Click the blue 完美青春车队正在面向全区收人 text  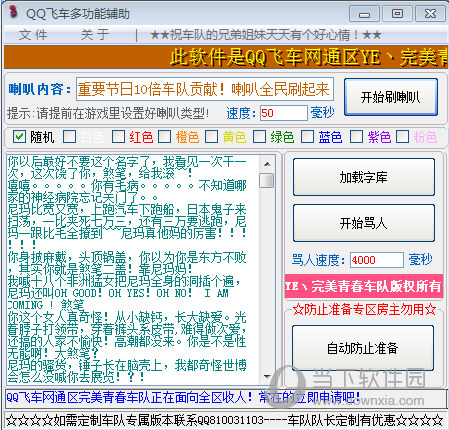(x=183, y=397)
